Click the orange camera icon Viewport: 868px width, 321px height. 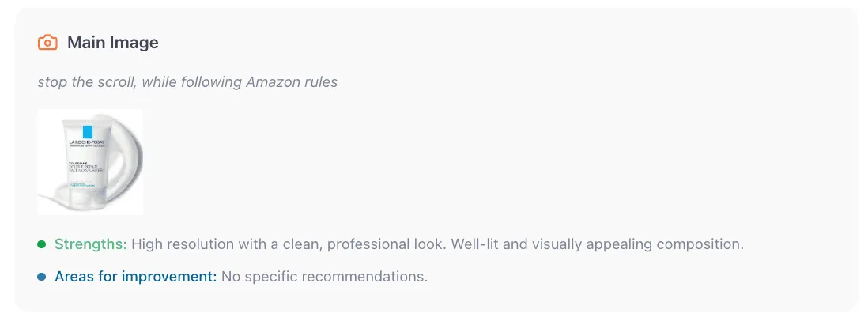click(x=47, y=43)
